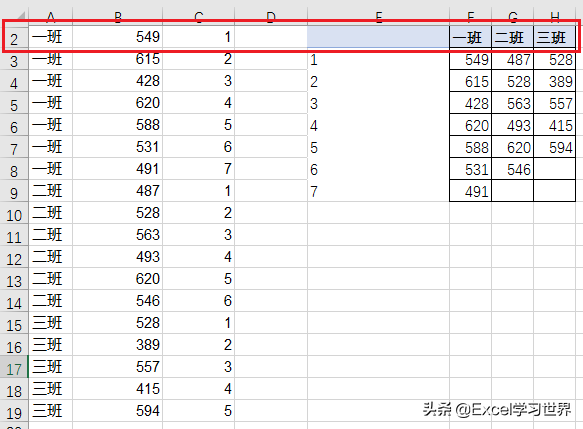Image resolution: width=583 pixels, height=429 pixels.
Task: Select row header 2
Action: coord(14,38)
